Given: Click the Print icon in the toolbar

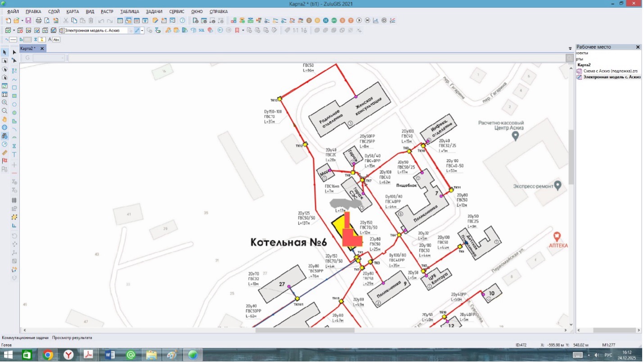Looking at the screenshot, I should click(x=39, y=21).
